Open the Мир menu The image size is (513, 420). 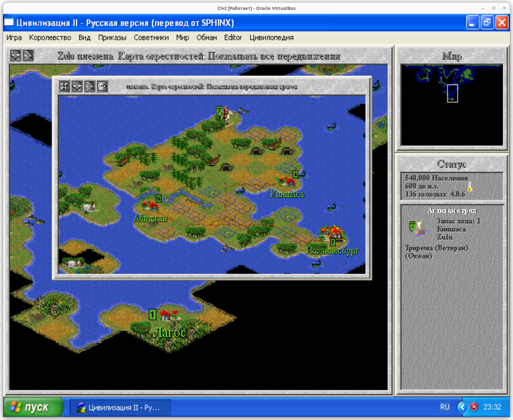pos(183,38)
